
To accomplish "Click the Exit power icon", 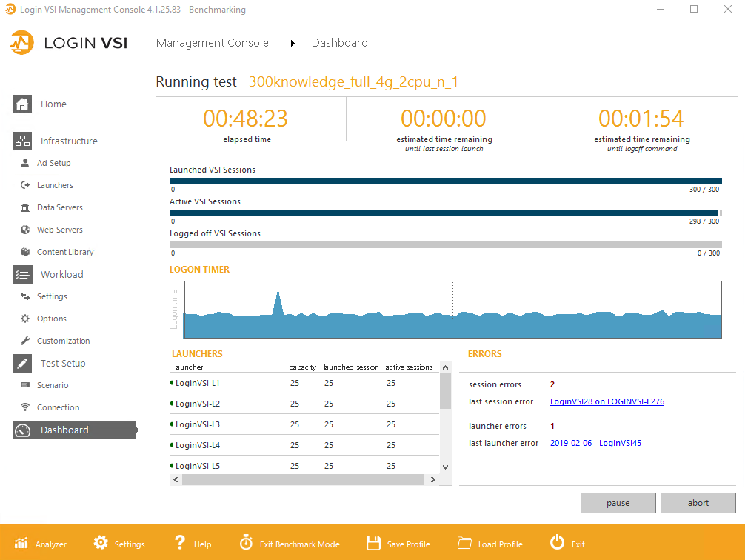I will coord(558,542).
